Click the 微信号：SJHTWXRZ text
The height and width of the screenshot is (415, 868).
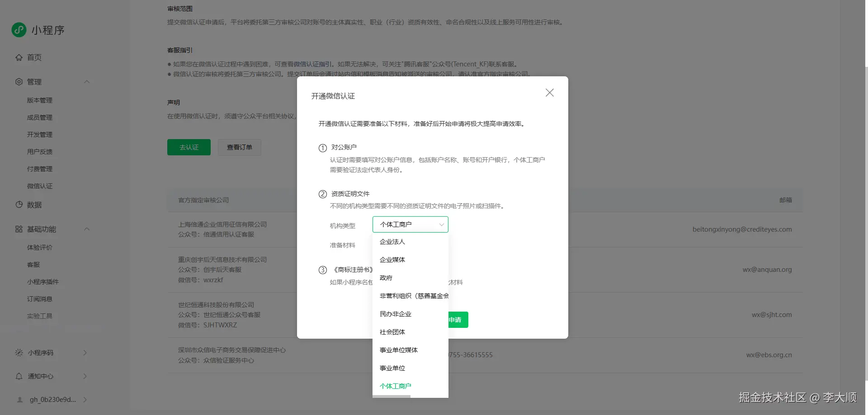pyautogui.click(x=208, y=325)
